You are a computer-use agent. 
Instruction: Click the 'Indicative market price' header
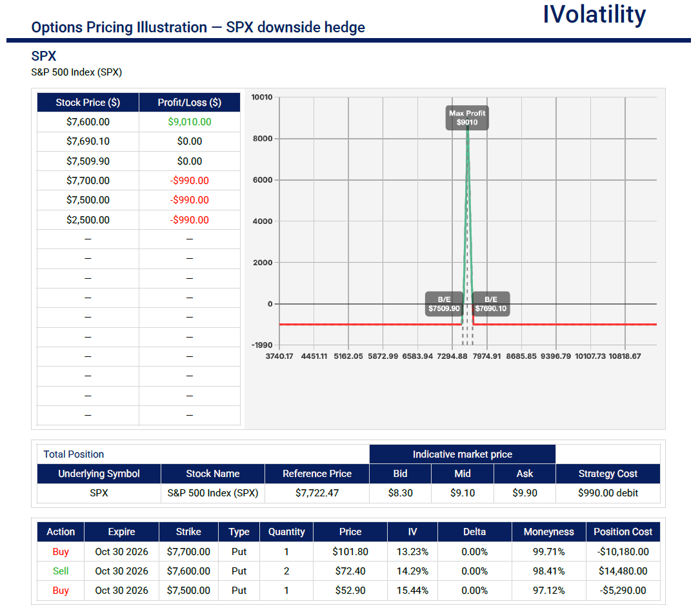click(x=463, y=454)
